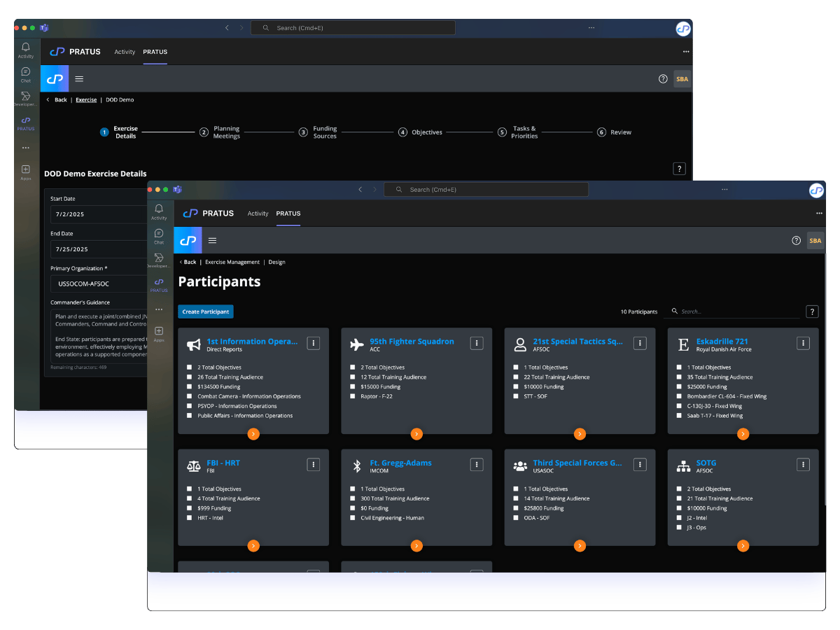The width and height of the screenshot is (840, 630).
Task: Open the hamburger menu beside the PRATUS logo
Action: (x=212, y=240)
